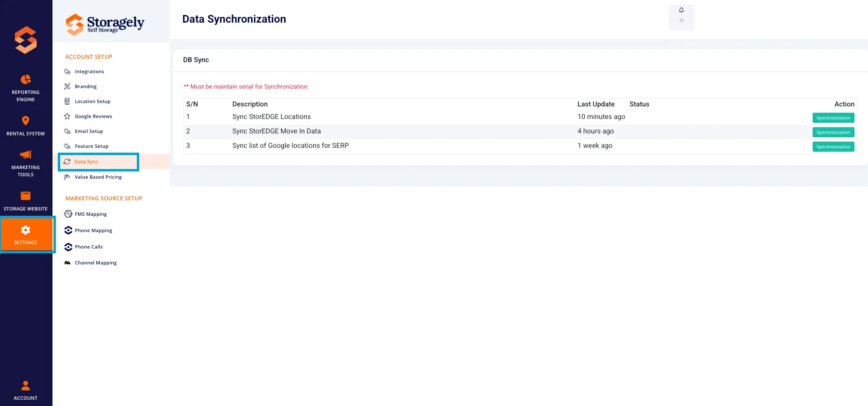Click the 'Description' column header
868x406 pixels.
point(250,105)
